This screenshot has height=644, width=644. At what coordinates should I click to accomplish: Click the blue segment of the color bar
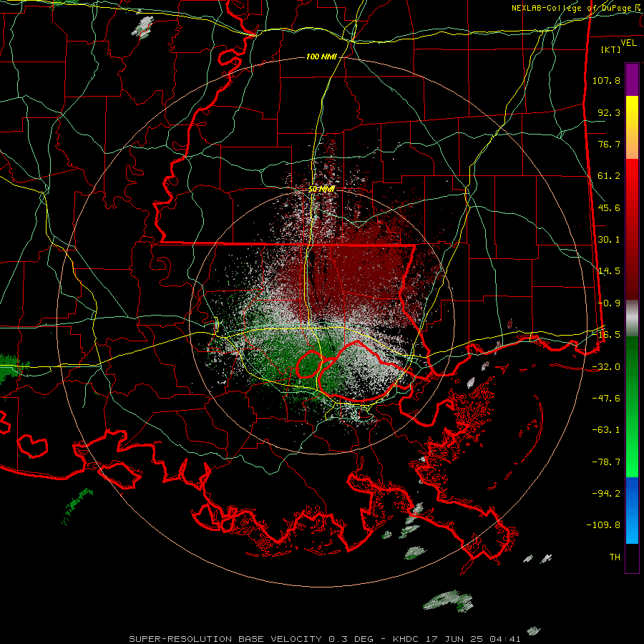[632, 510]
